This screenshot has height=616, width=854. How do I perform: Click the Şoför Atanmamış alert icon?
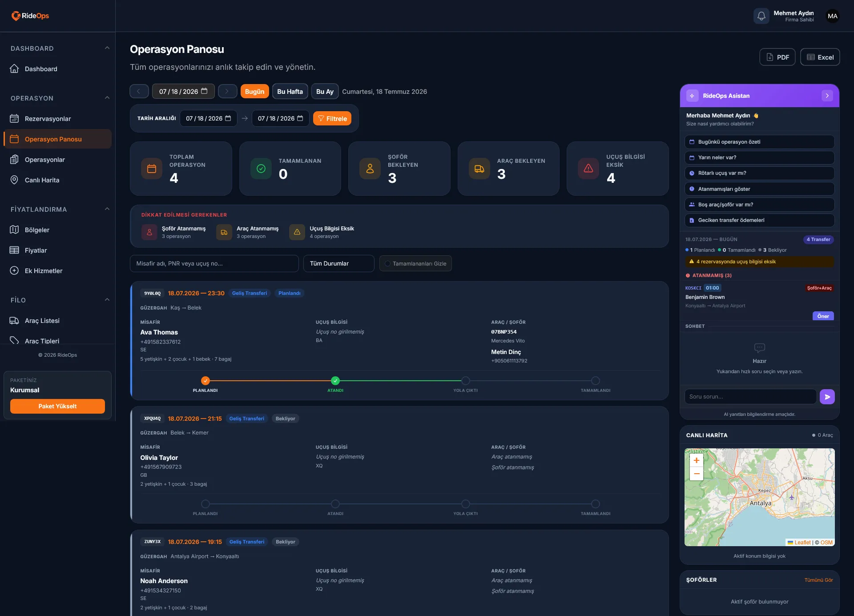tap(149, 232)
